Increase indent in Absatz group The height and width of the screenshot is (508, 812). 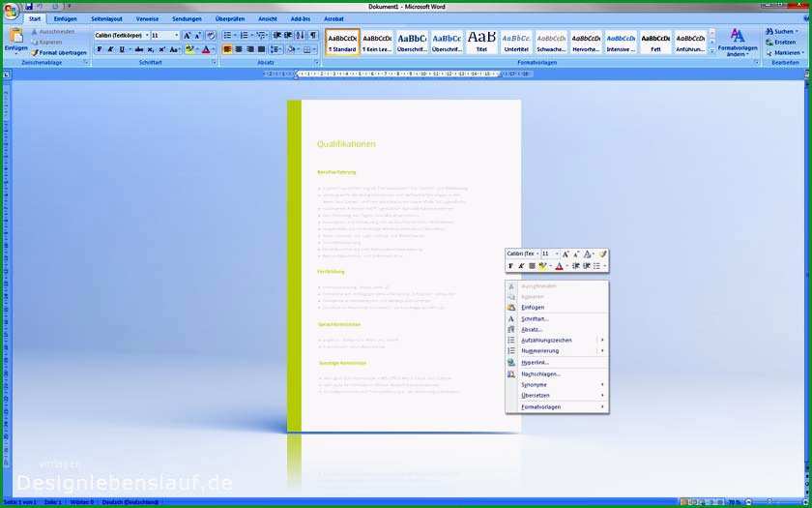point(287,35)
